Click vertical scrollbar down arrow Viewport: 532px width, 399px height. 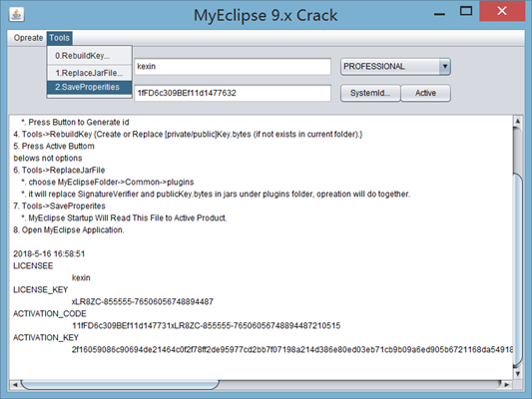[x=517, y=374]
